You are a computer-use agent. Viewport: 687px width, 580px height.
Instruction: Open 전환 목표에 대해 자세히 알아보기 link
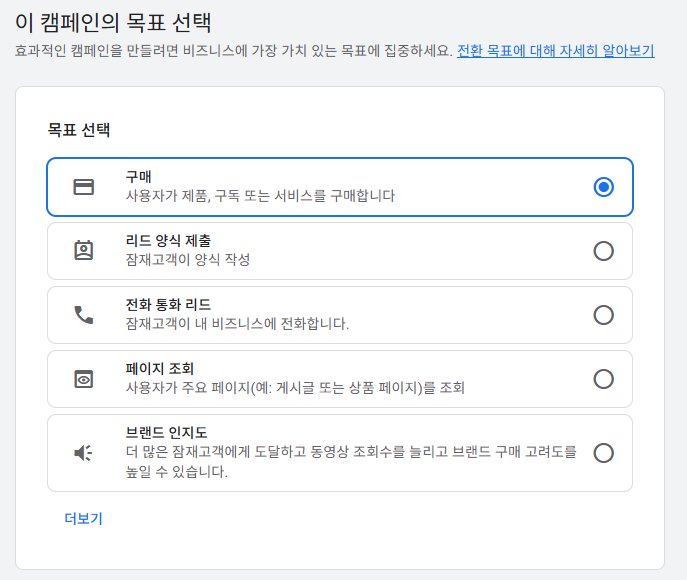click(x=556, y=51)
